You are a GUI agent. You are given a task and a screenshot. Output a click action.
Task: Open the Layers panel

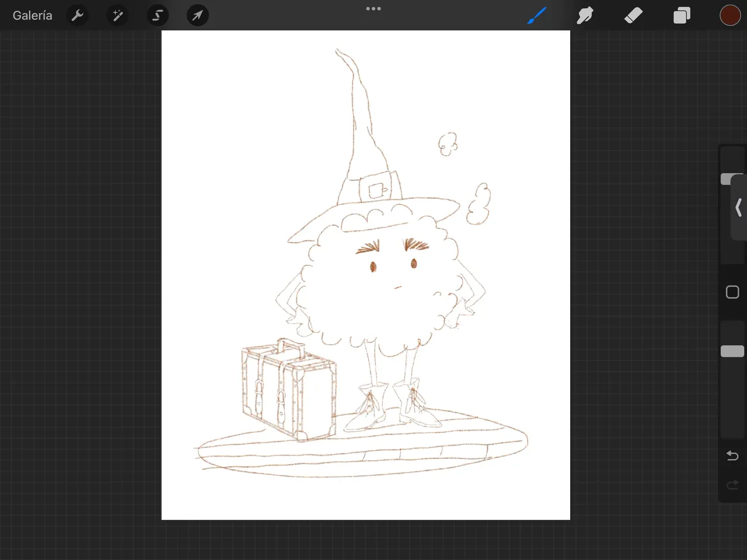coord(682,16)
